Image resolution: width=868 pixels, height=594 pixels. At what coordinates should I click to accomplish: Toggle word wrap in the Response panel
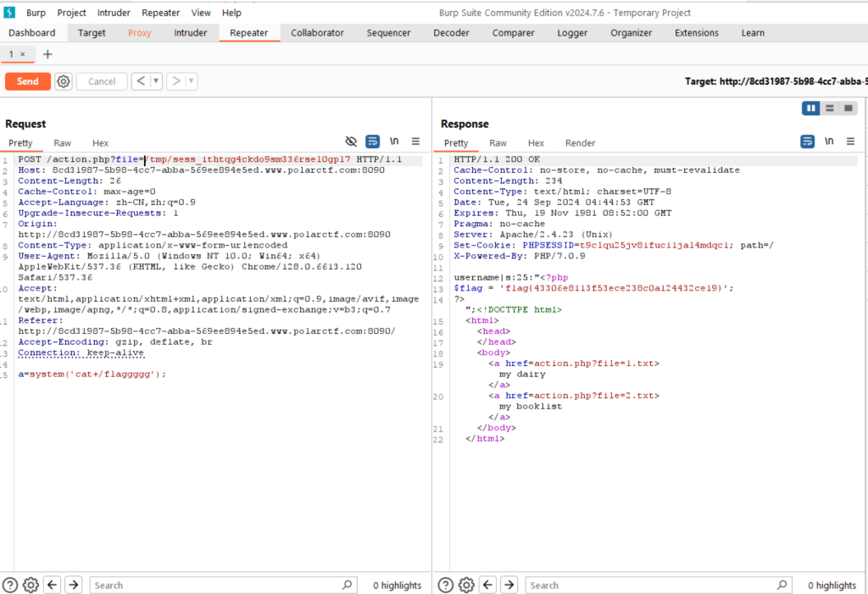point(808,142)
